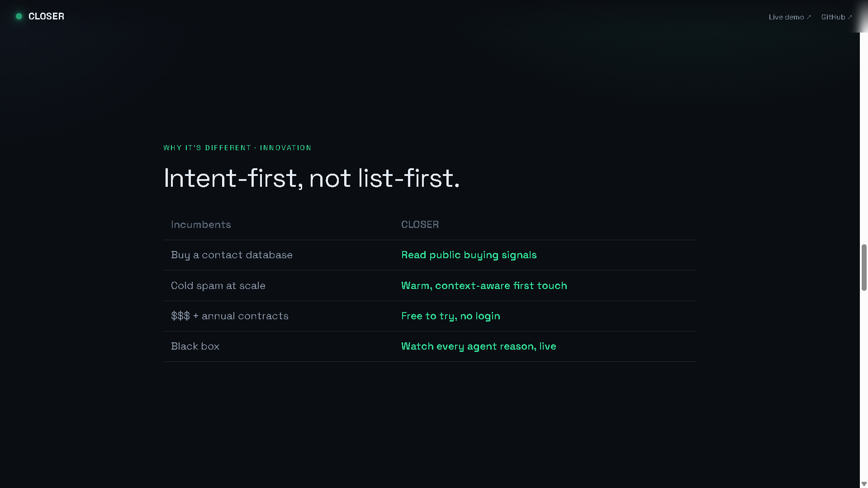Click the arrow icon beside GitHub
Image resolution: width=868 pixels, height=488 pixels.
click(x=850, y=17)
